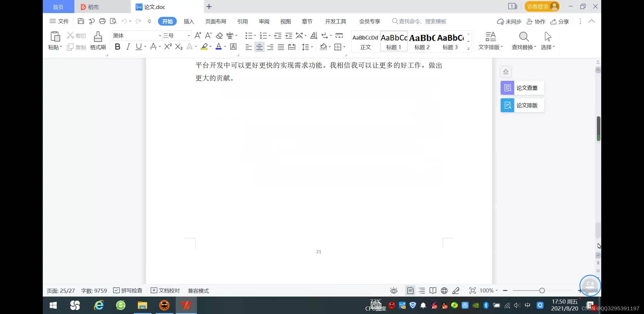Switch to web layout globe icon
The height and width of the screenshot is (314, 644).
pyautogui.click(x=444, y=290)
